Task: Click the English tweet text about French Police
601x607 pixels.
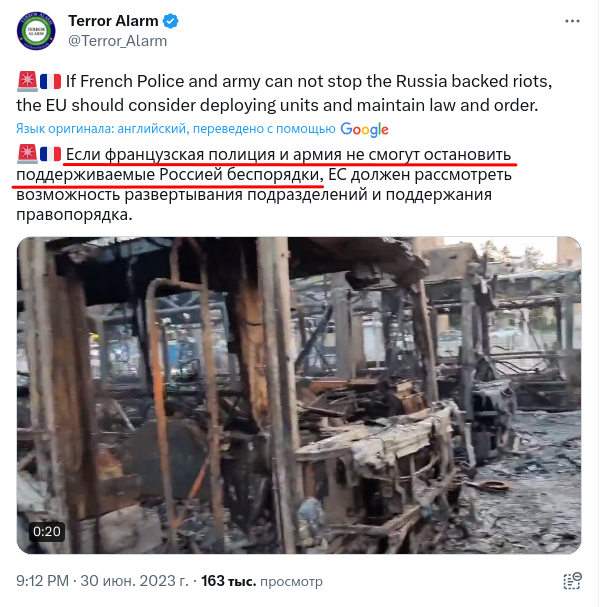Action: pos(284,93)
